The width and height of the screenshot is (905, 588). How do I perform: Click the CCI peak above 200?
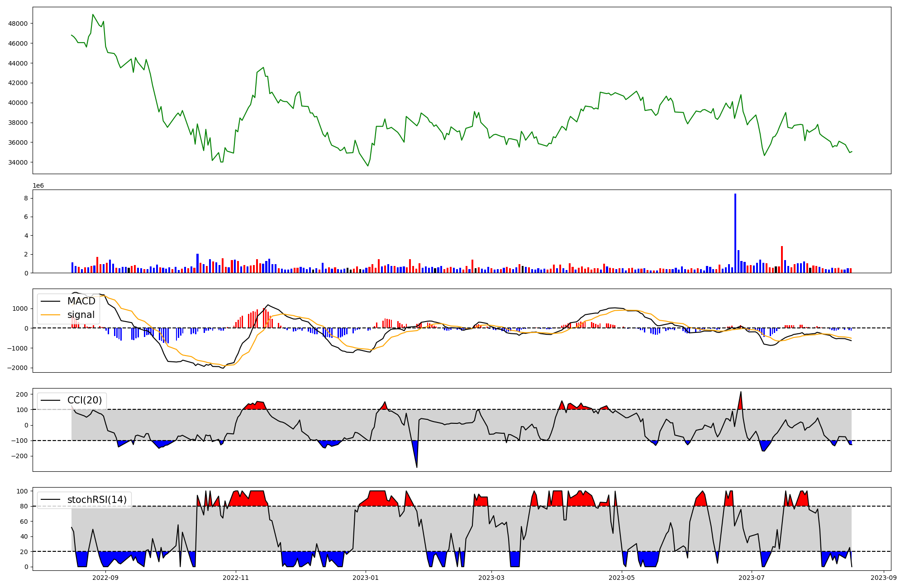(x=741, y=393)
